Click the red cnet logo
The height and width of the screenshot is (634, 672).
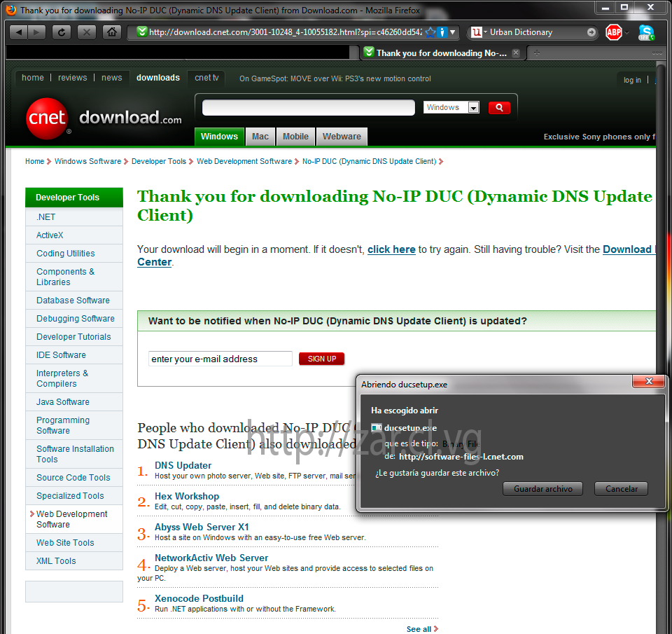point(47,119)
